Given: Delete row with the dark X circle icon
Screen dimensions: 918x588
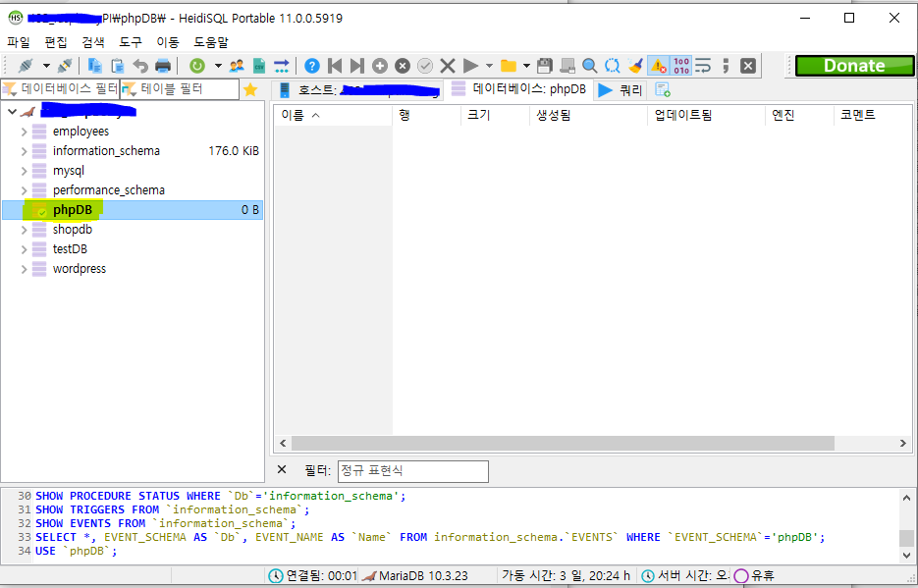Looking at the screenshot, I should coord(403,66).
